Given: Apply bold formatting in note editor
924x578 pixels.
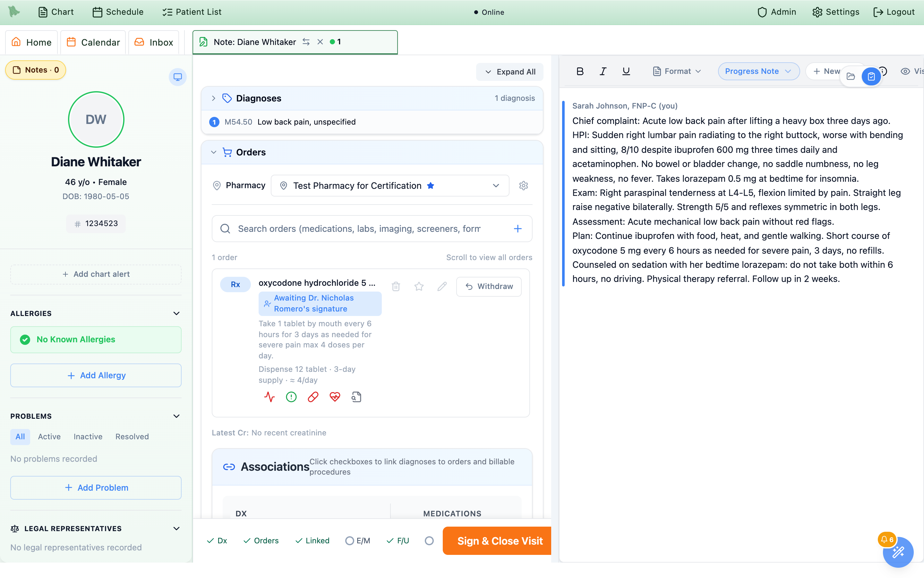Looking at the screenshot, I should pos(580,71).
